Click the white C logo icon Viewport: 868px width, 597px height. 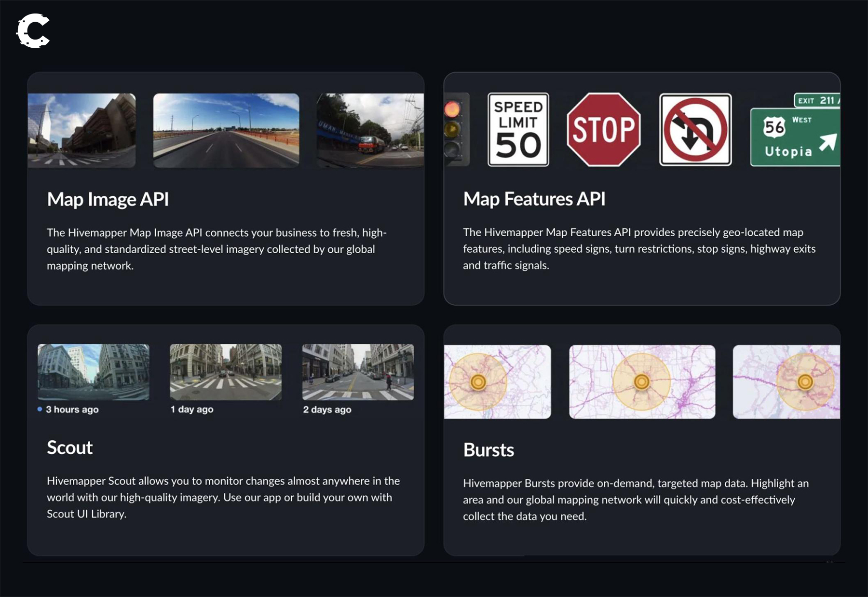click(x=33, y=31)
